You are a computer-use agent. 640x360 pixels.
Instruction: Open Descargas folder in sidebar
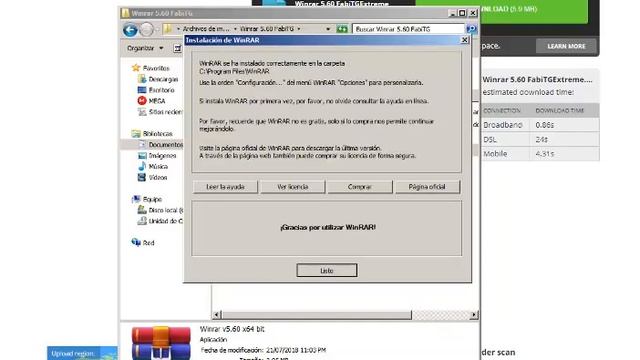tap(163, 79)
